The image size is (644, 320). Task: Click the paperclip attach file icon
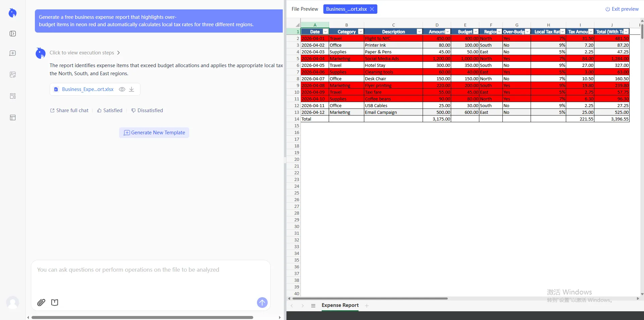pos(41,303)
